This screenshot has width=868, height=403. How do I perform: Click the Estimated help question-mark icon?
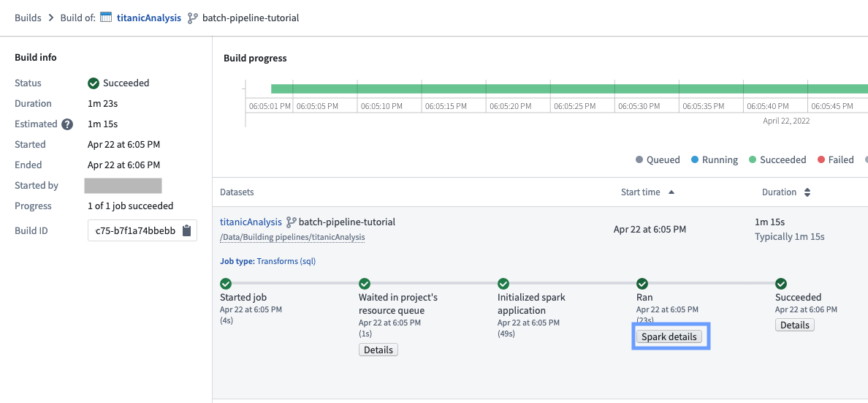[67, 124]
